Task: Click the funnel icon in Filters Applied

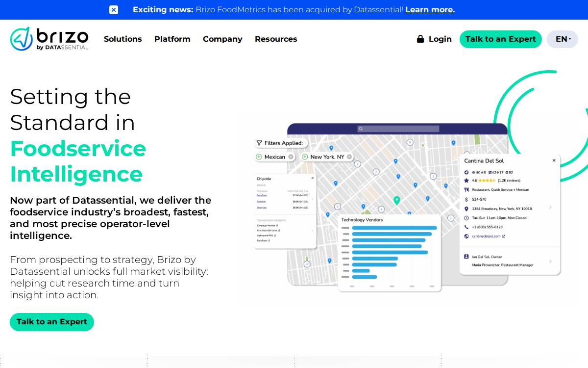Action: [259, 143]
